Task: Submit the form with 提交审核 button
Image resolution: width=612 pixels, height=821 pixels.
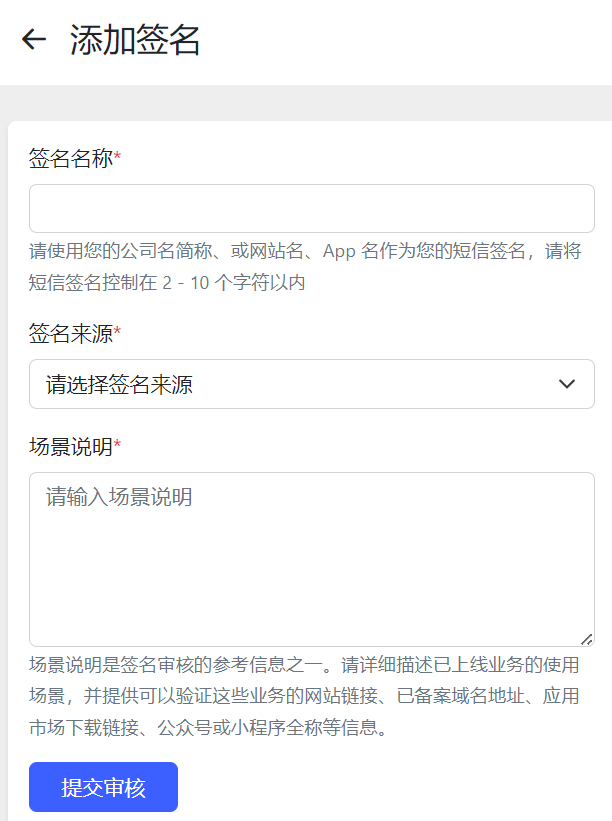Action: point(104,787)
